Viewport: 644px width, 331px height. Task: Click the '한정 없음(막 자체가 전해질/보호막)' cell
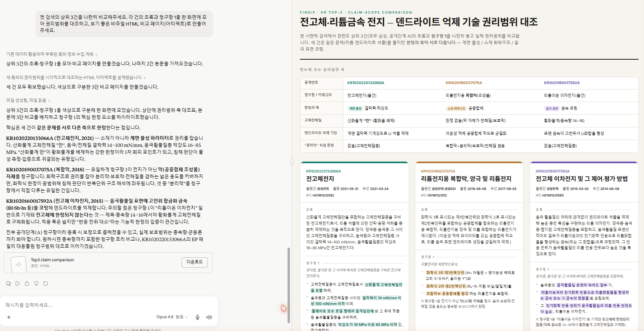(476, 121)
